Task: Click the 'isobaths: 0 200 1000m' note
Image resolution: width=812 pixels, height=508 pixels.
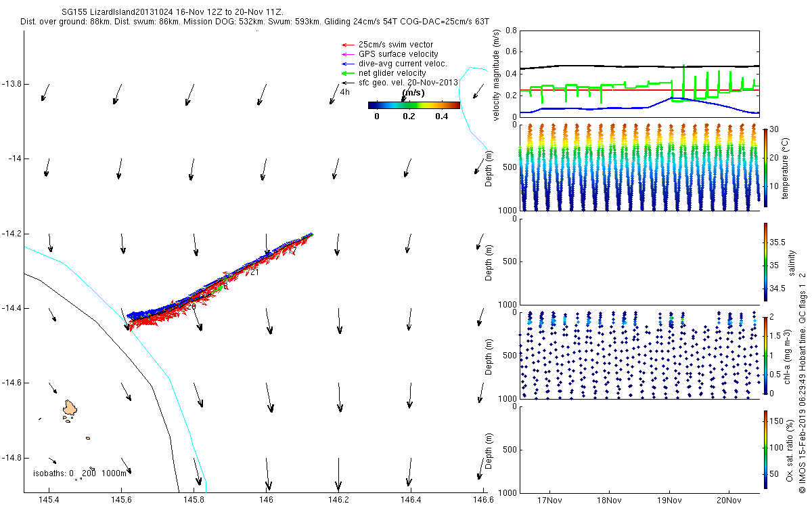Action: pyautogui.click(x=80, y=472)
